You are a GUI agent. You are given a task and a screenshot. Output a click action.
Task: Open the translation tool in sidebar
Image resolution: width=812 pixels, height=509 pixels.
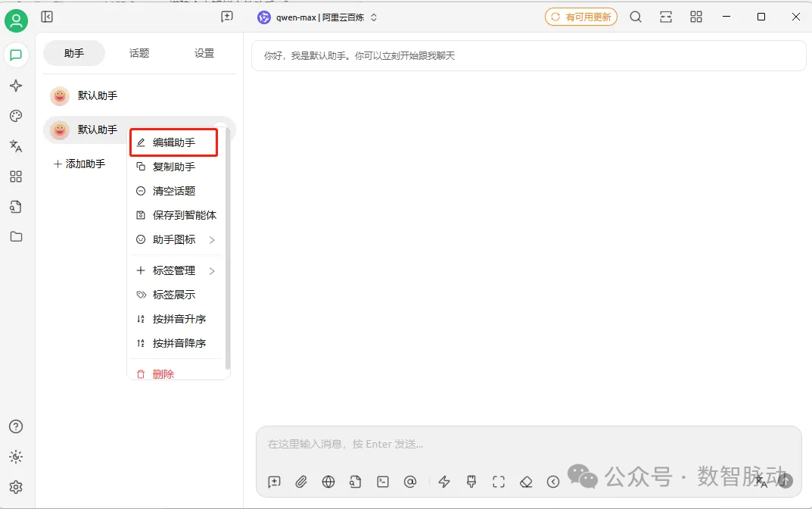(16, 146)
